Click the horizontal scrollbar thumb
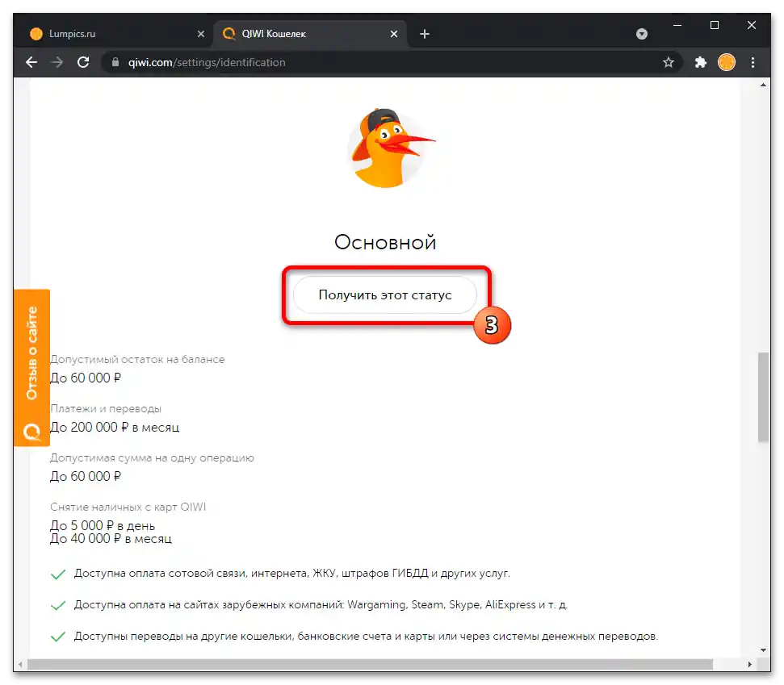784x685 pixels. [370, 664]
